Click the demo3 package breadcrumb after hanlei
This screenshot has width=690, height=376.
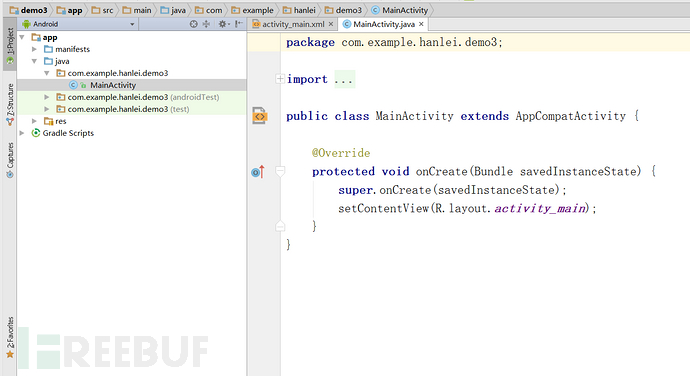[343, 10]
